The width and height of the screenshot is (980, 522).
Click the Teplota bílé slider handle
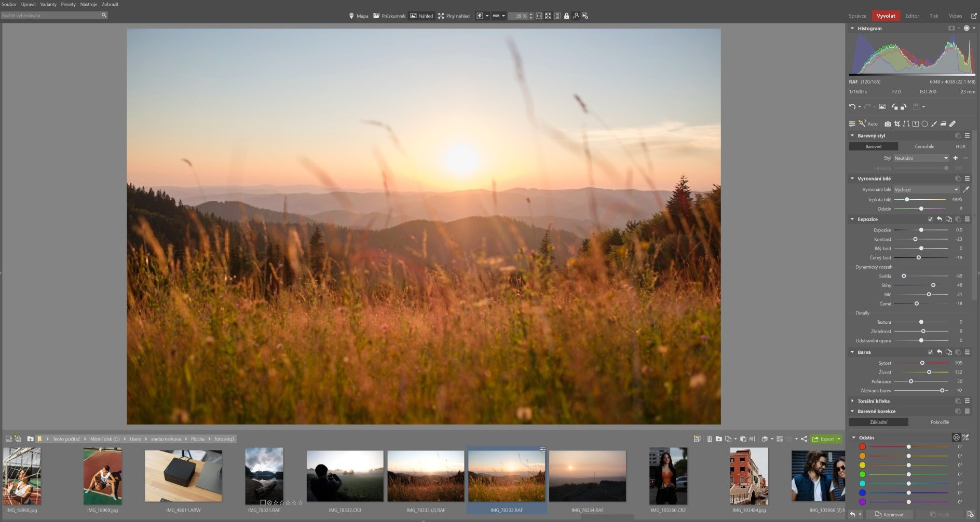pyautogui.click(x=907, y=200)
